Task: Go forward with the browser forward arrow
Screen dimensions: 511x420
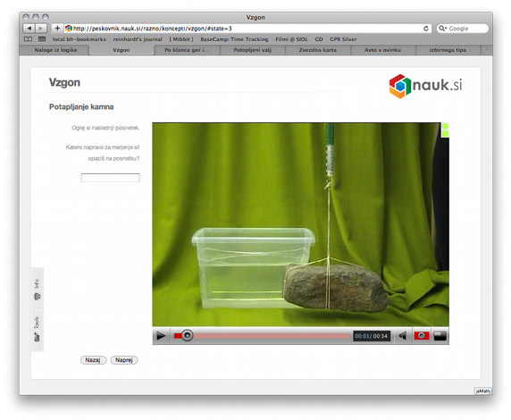Action: click(41, 29)
